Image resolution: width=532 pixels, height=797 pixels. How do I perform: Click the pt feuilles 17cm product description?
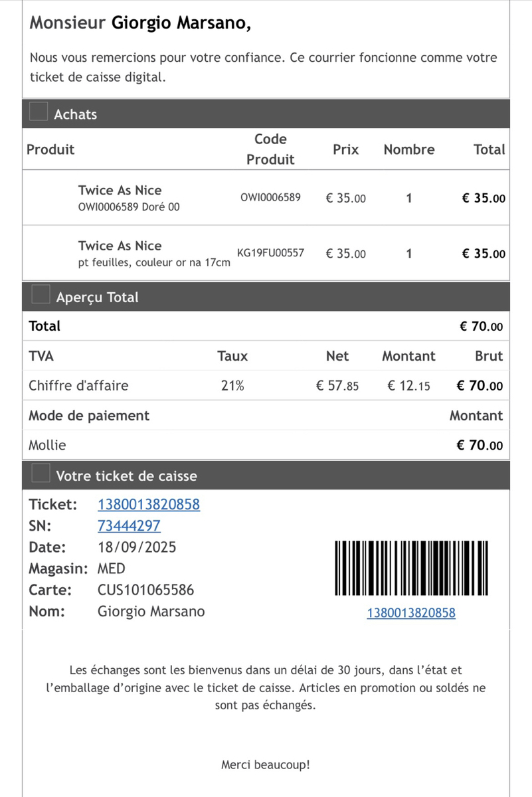[x=154, y=263]
